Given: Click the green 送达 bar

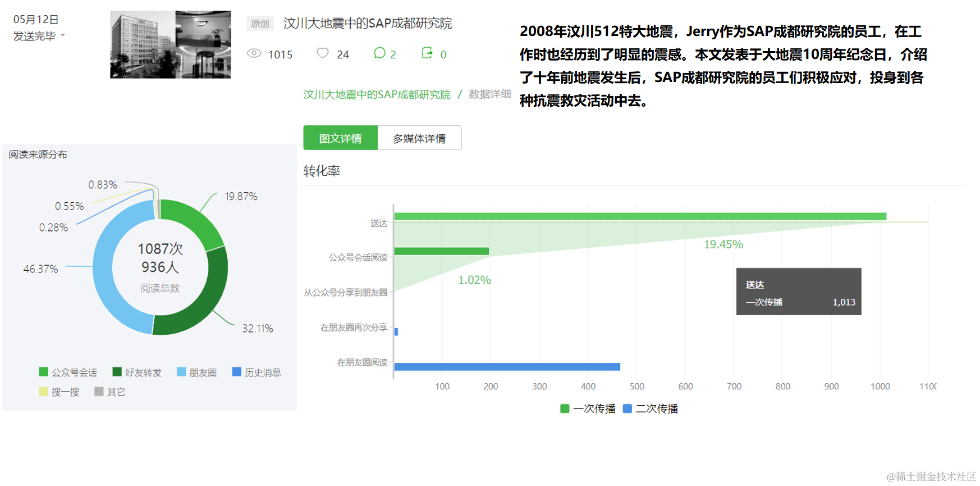Looking at the screenshot, I should point(640,216).
